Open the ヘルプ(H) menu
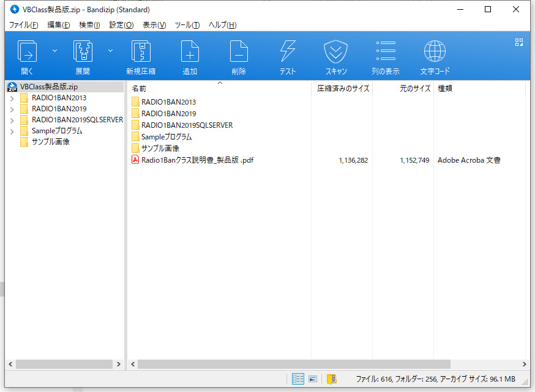 pos(222,25)
